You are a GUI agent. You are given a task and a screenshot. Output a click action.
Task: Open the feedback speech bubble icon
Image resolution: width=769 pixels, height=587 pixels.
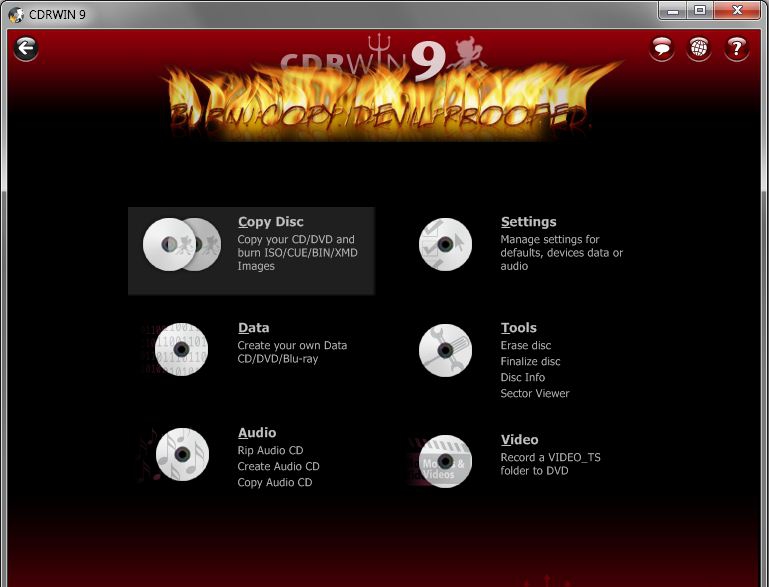point(662,49)
